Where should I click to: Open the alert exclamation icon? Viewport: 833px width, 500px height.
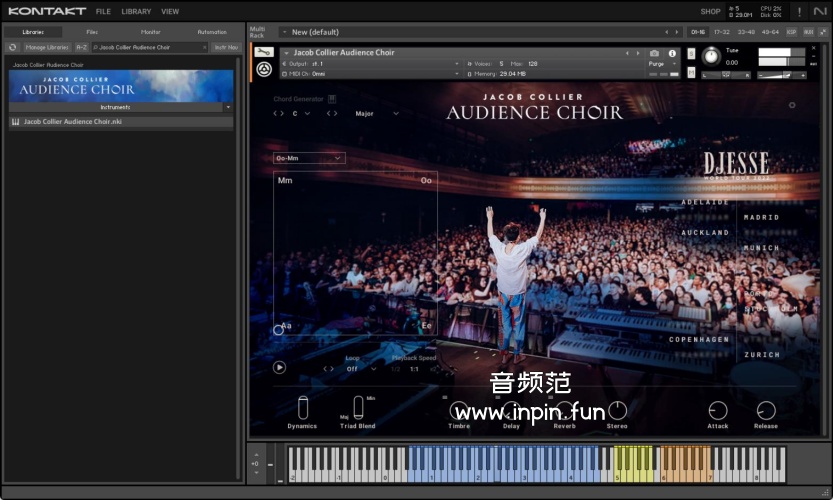point(799,11)
